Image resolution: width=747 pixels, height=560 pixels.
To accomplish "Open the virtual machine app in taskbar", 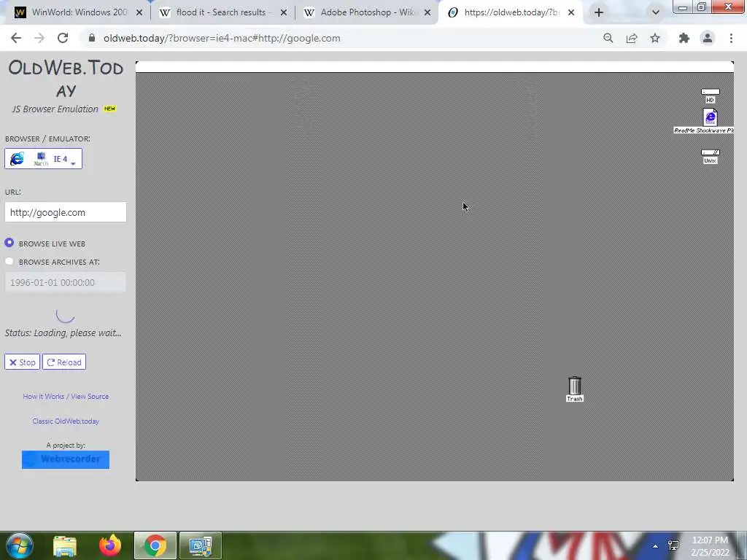I will tap(201, 545).
